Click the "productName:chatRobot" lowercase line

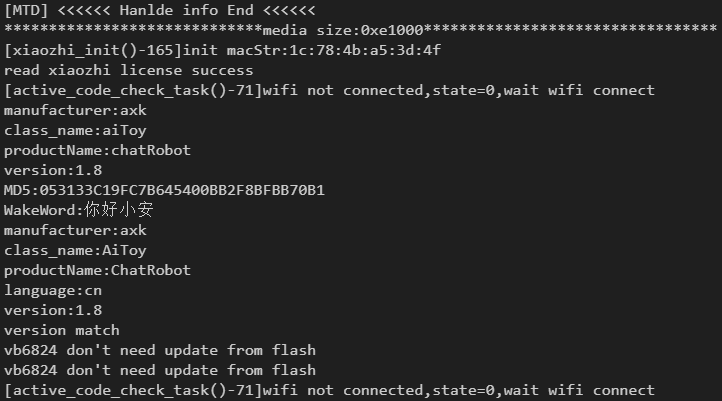97,150
